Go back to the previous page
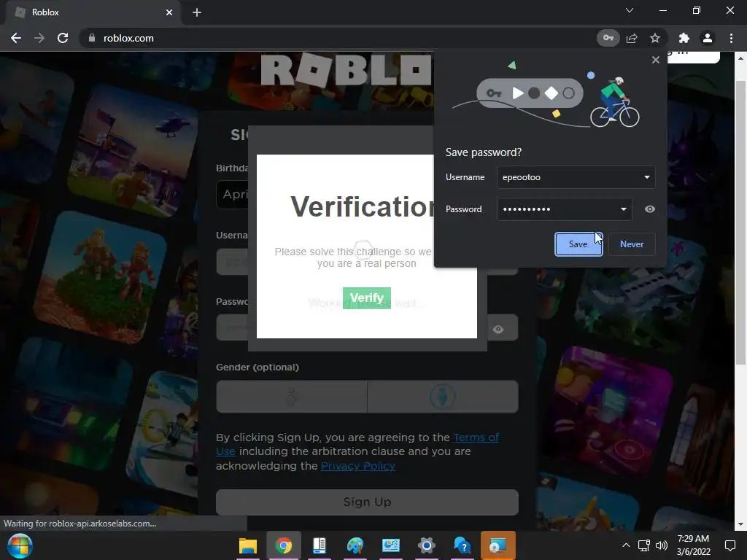 [x=16, y=38]
